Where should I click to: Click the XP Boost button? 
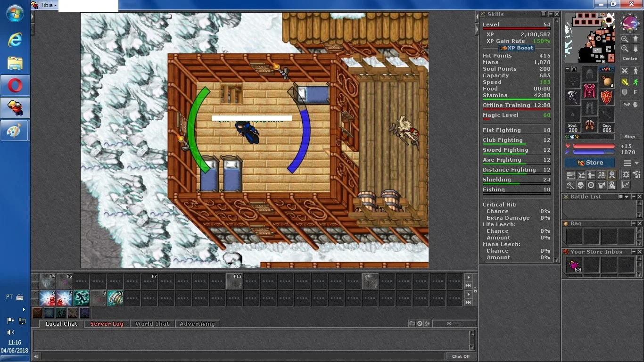point(517,48)
